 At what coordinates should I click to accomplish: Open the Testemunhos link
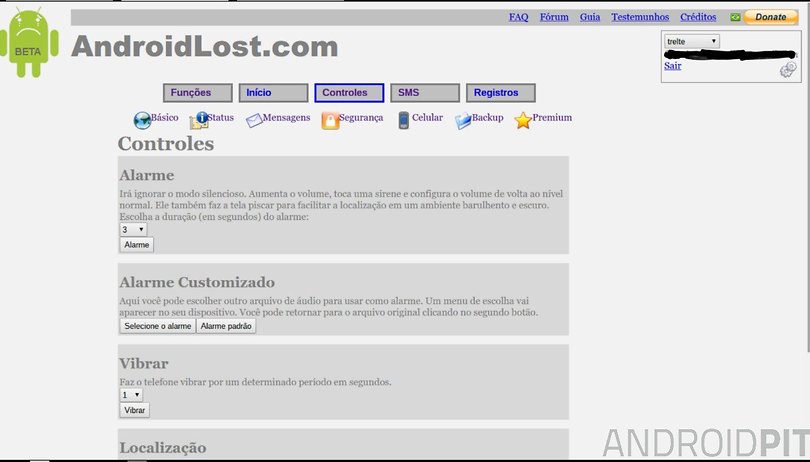[x=640, y=17]
